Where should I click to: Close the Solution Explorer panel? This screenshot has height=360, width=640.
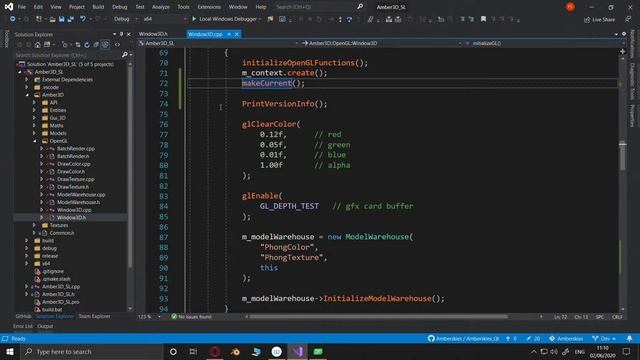(x=129, y=34)
